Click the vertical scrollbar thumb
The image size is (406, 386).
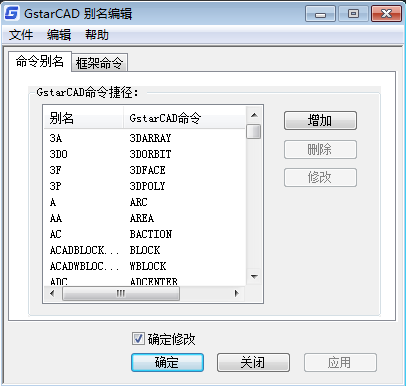[x=254, y=131]
